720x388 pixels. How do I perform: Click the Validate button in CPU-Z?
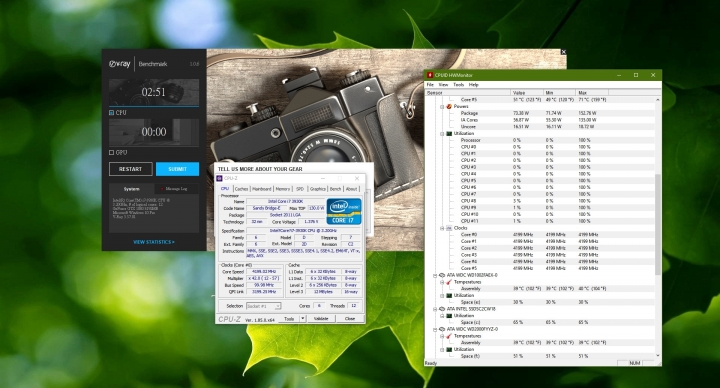[321, 319]
